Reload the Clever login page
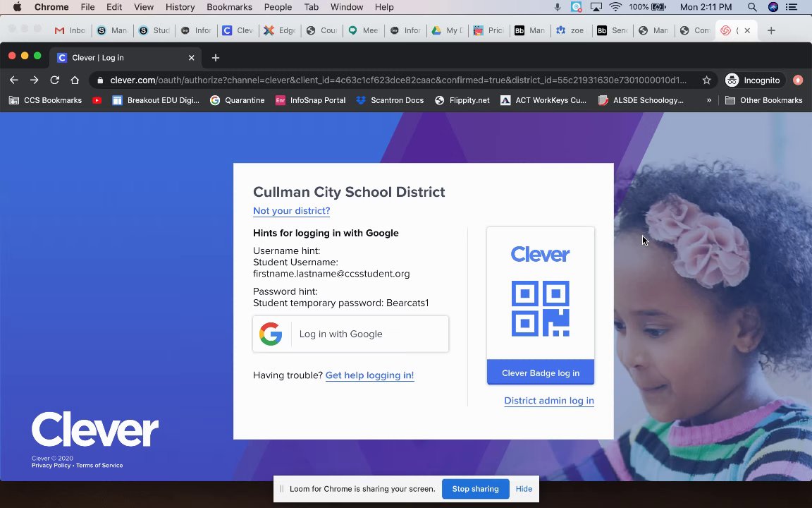The image size is (812, 508). [54, 80]
